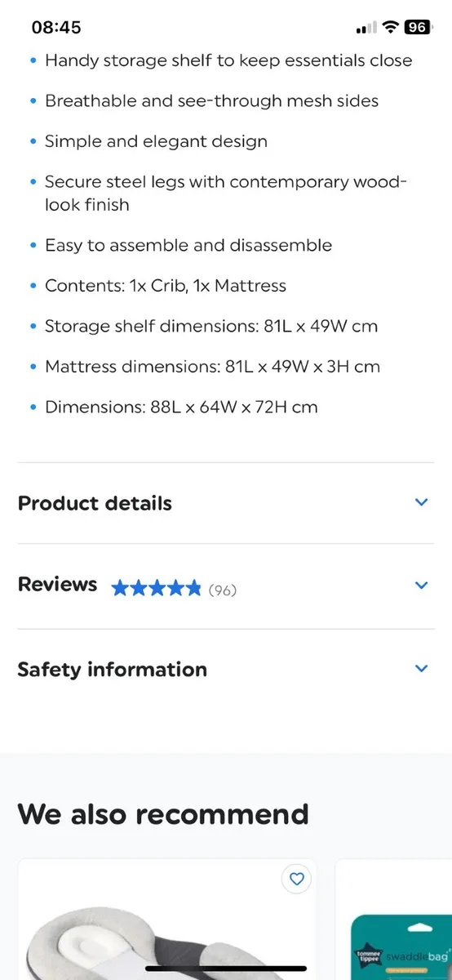The width and height of the screenshot is (452, 980).
Task: Expand Reviews section chevron
Action: 421,585
